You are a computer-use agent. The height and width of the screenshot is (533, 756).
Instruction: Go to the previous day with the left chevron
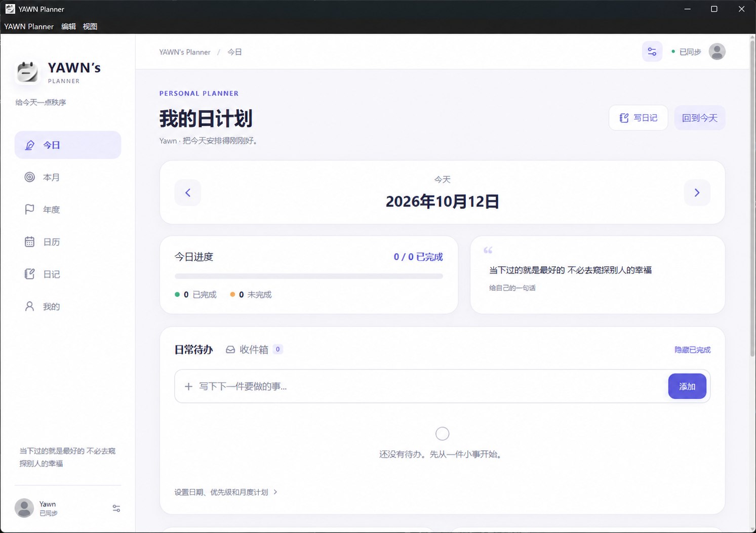(x=188, y=192)
